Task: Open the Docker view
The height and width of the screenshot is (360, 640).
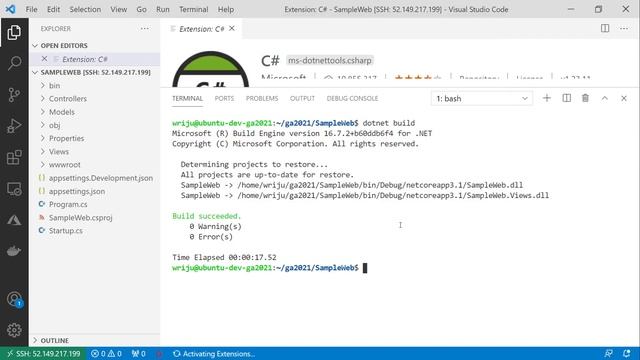Action: pyautogui.click(x=14, y=251)
